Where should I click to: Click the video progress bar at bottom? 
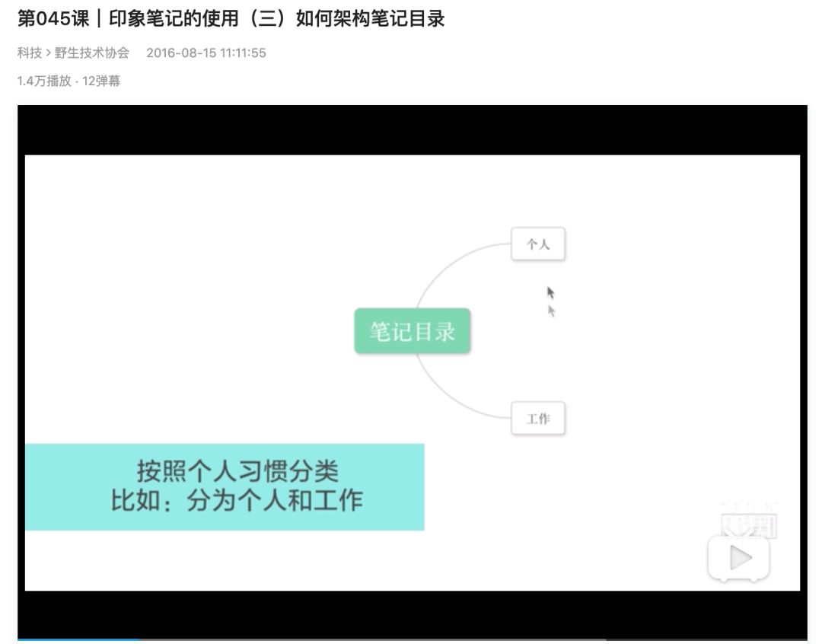pyautogui.click(x=412, y=640)
